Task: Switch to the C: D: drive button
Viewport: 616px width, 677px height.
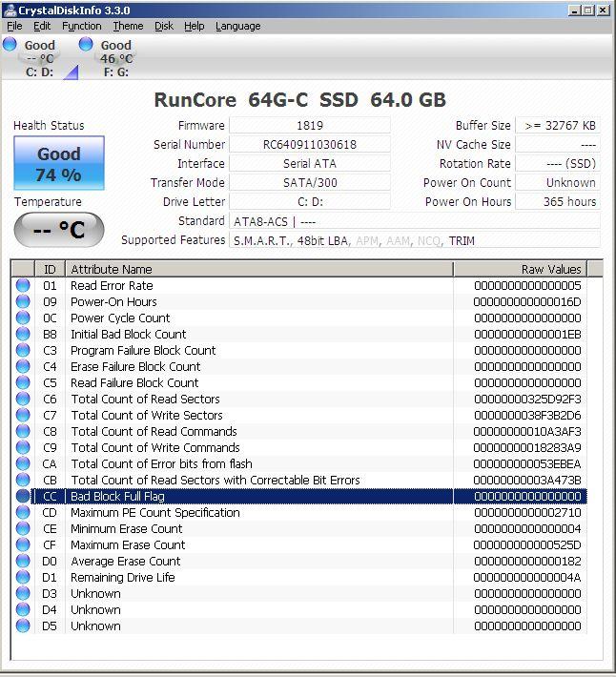Action: coord(39,58)
